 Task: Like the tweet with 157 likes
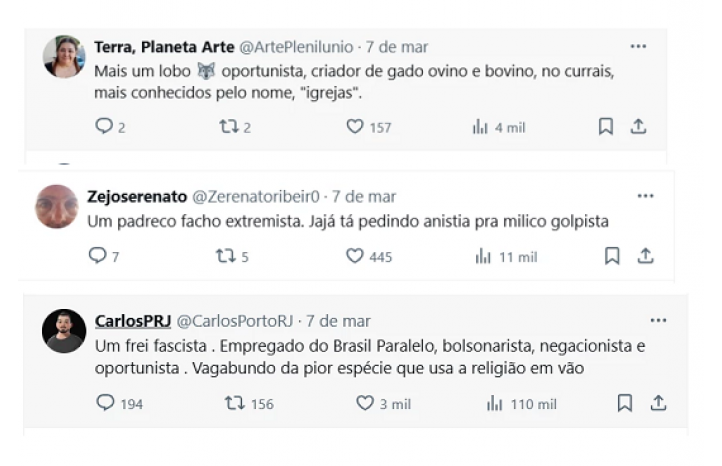354,127
